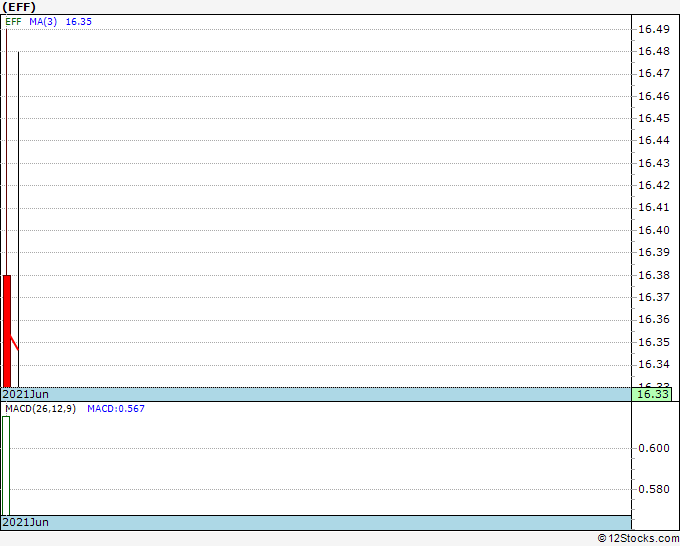Image resolution: width=680 pixels, height=546 pixels.
Task: Click the 2021Jun label under MACD chart
Action: coord(25,522)
